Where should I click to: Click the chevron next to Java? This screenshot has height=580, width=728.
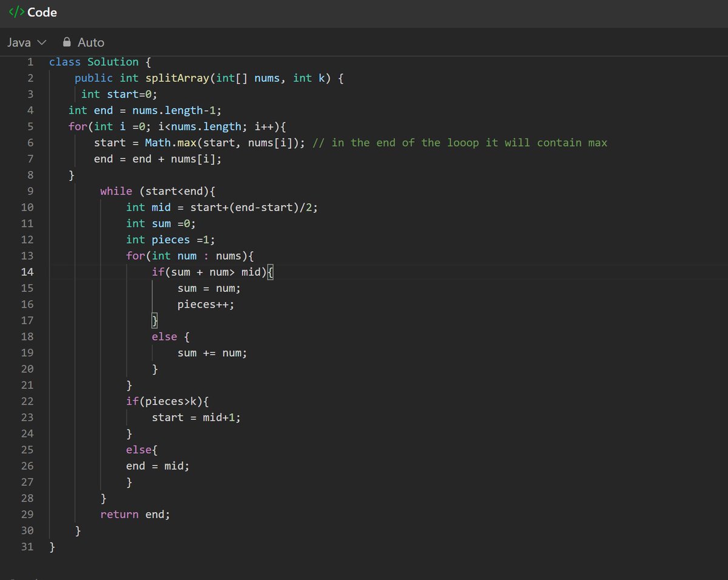(41, 43)
